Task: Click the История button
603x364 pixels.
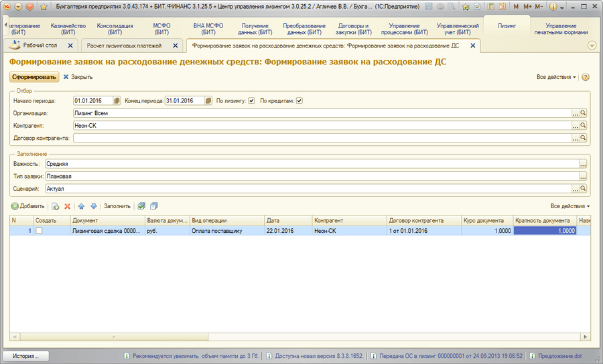Action: click(25, 356)
